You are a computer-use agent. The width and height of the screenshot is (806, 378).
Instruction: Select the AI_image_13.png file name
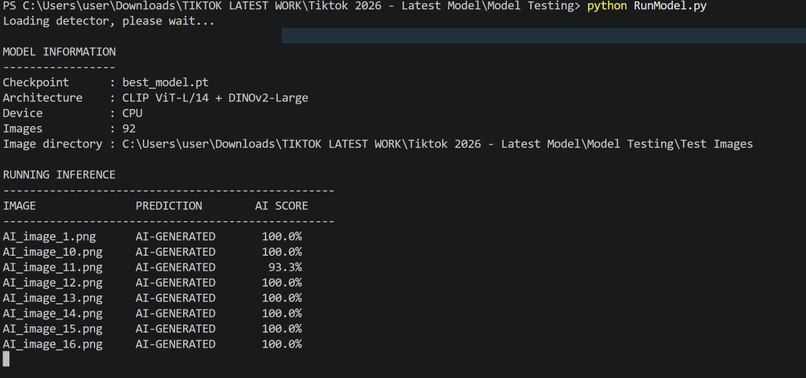coord(52,298)
